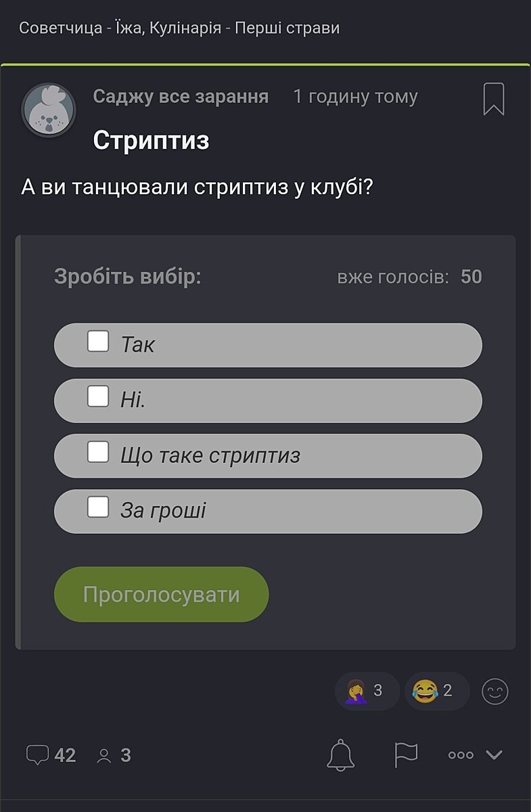
Task: Report the post using the flag icon
Action: tap(406, 754)
